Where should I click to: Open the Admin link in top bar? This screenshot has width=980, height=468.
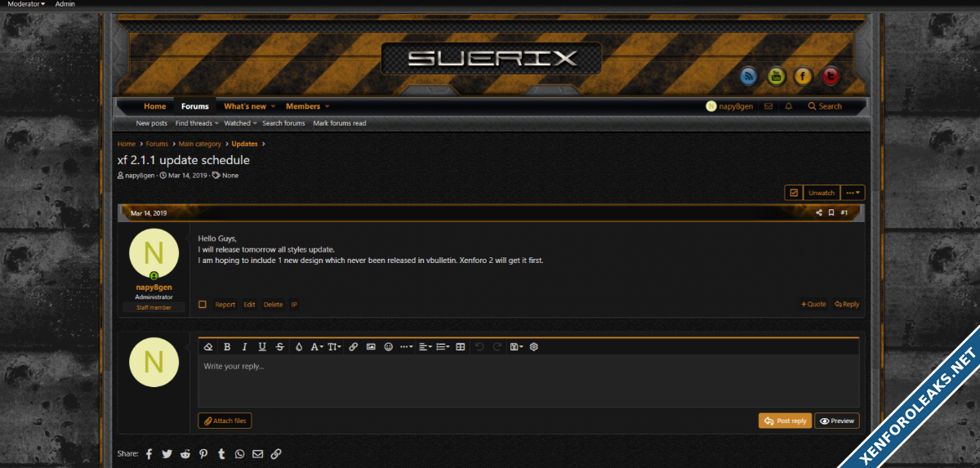pos(65,4)
